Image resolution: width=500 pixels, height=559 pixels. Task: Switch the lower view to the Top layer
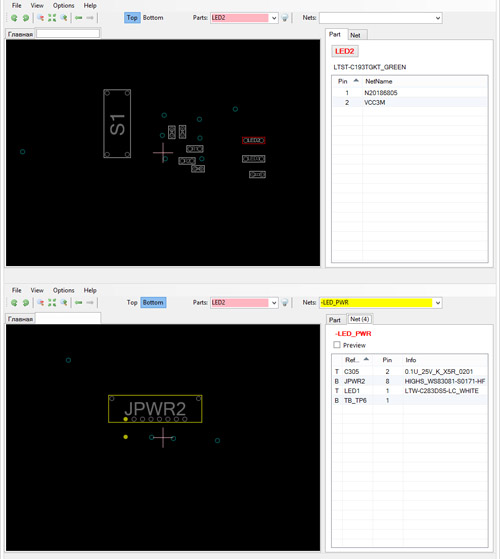(x=132, y=302)
